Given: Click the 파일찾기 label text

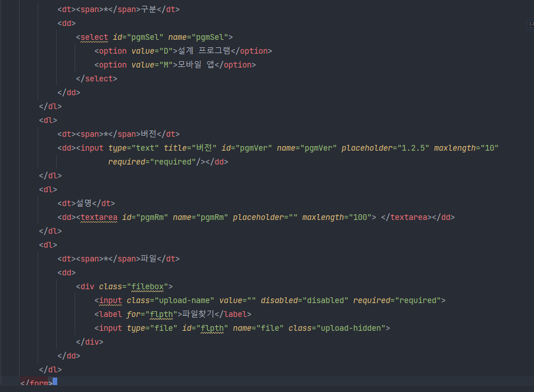Looking at the screenshot, I should click(198, 315).
